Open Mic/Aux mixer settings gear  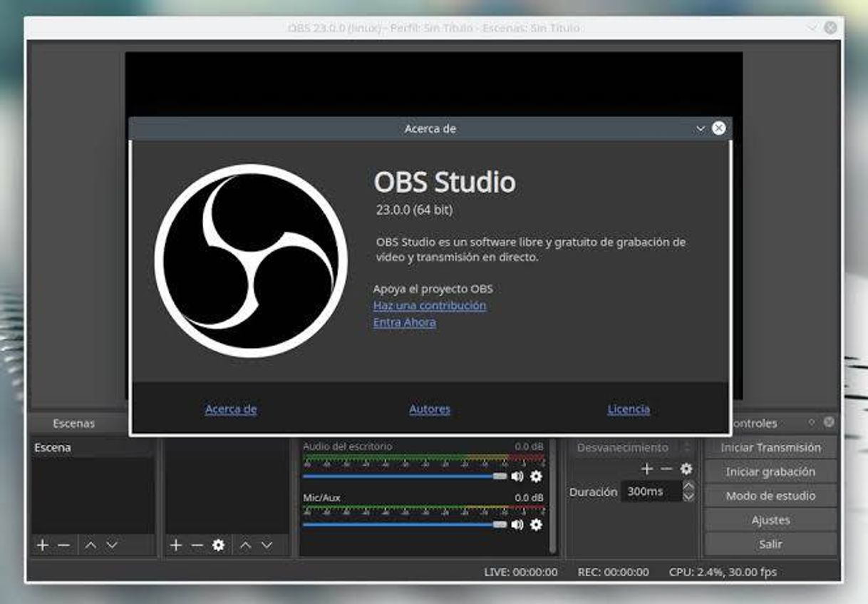coord(537,525)
